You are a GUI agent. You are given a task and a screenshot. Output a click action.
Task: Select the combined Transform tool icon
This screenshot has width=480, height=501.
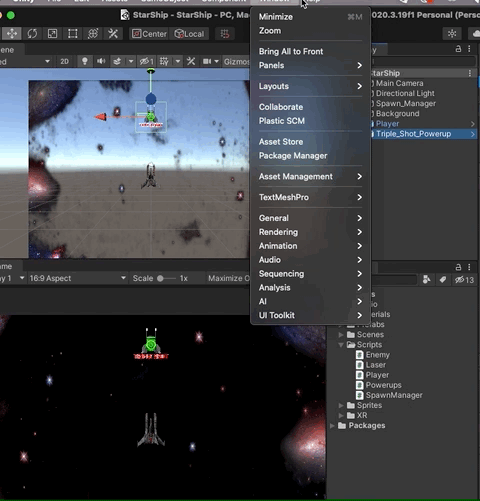tap(93, 34)
